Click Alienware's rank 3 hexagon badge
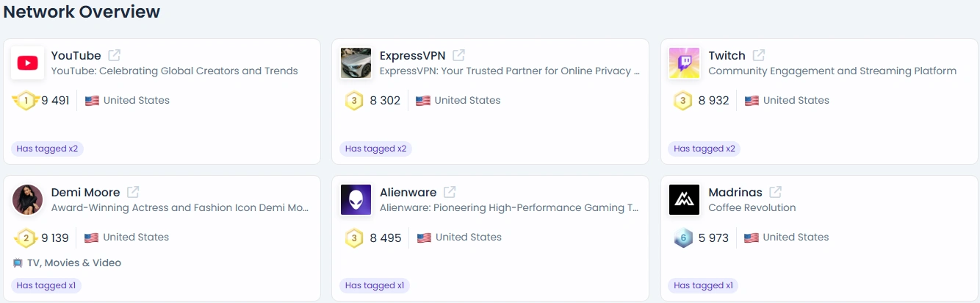The image size is (980, 303). [x=354, y=238]
